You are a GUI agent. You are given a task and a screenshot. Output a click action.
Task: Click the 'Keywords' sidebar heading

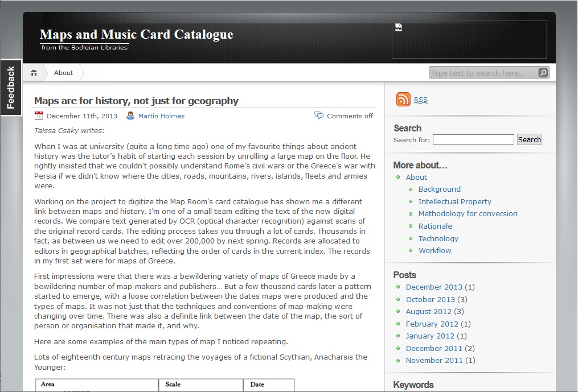coord(413,385)
